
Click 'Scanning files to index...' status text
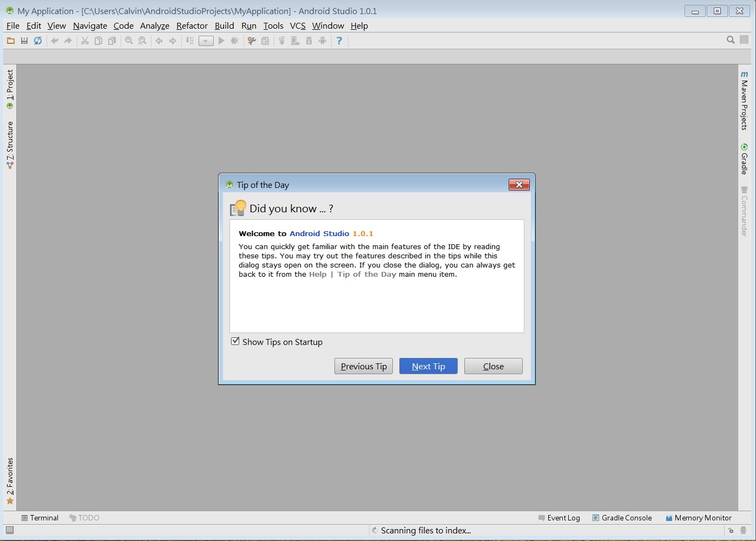[426, 531]
